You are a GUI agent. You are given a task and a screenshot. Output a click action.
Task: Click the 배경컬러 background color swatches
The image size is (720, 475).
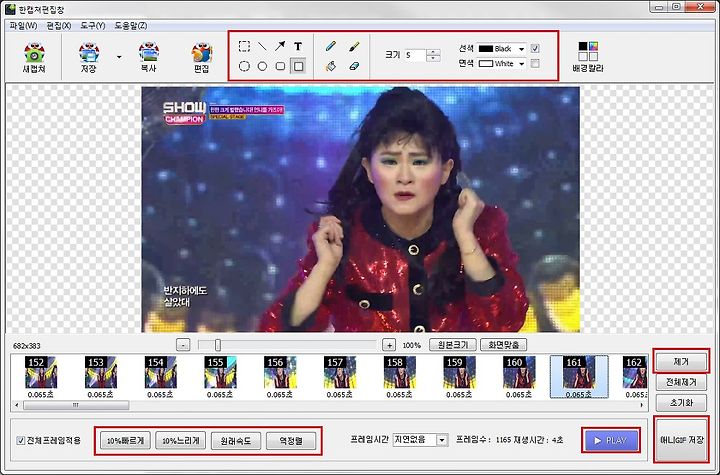588,51
